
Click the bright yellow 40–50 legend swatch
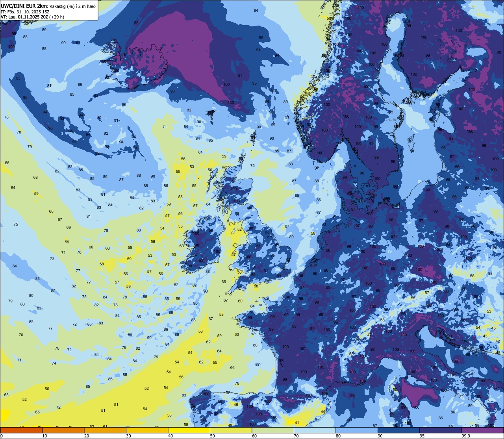click(x=189, y=430)
